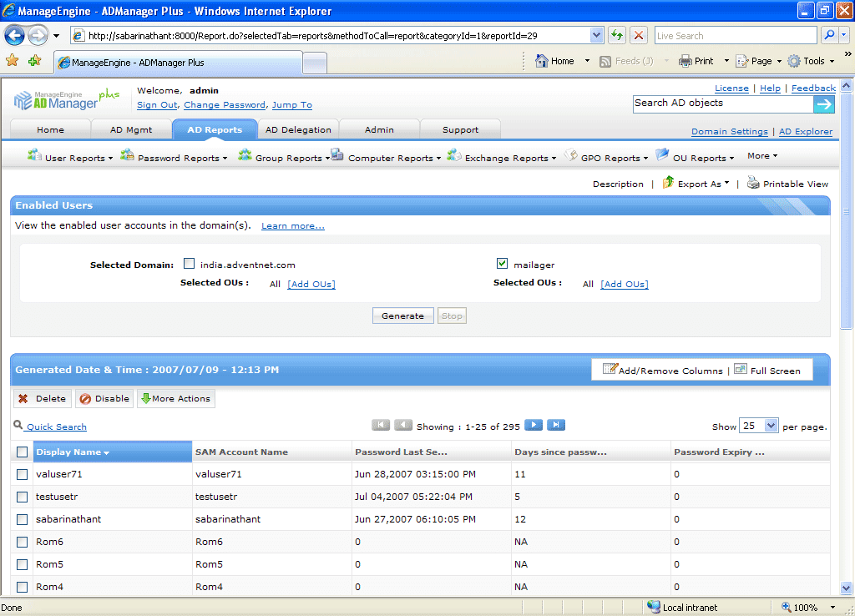The image size is (855, 616).
Task: Select the valuser71 row checkbox
Action: click(22, 474)
